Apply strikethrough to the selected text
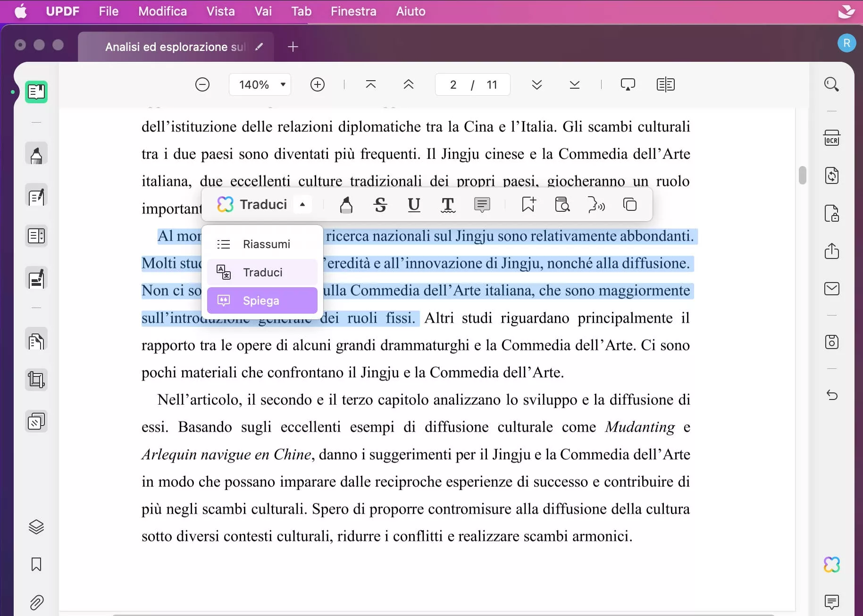Viewport: 863px width, 616px height. (380, 205)
